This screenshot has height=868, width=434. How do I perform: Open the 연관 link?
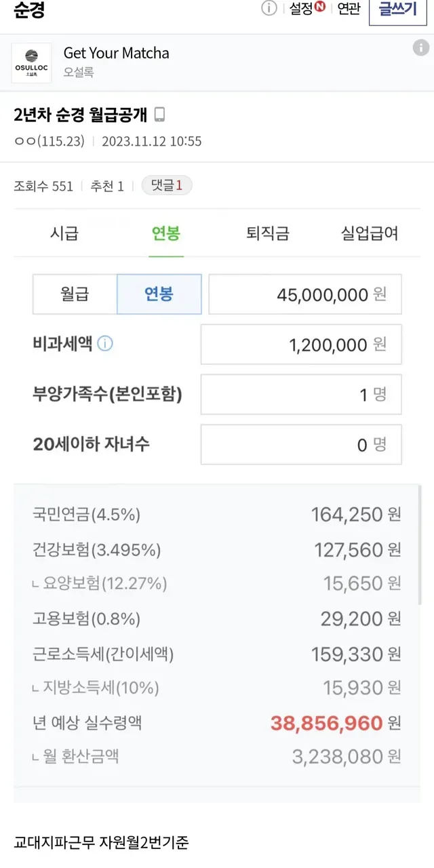(349, 9)
